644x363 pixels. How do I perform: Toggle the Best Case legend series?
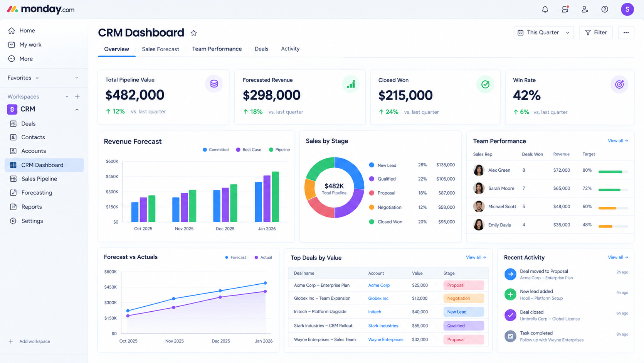point(249,150)
